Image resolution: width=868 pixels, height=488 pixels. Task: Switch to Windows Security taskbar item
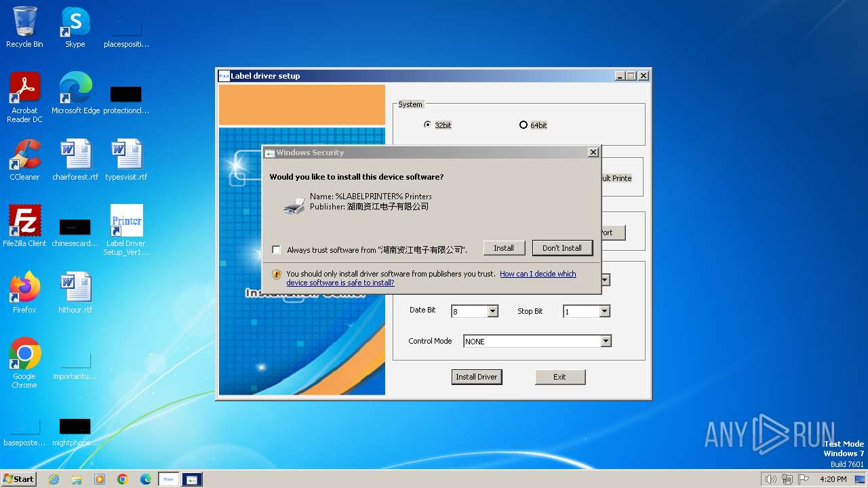coord(192,479)
